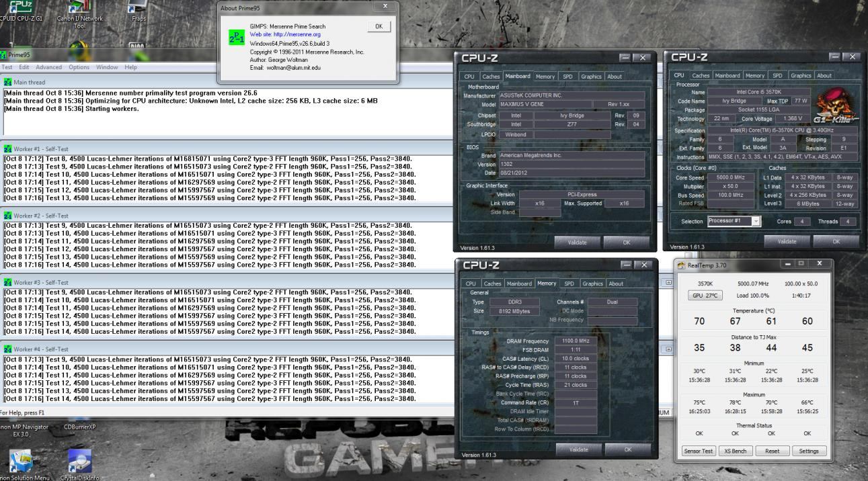Switch to CPU tab in CPU-Z Memory window
868x481 pixels.
pos(469,283)
